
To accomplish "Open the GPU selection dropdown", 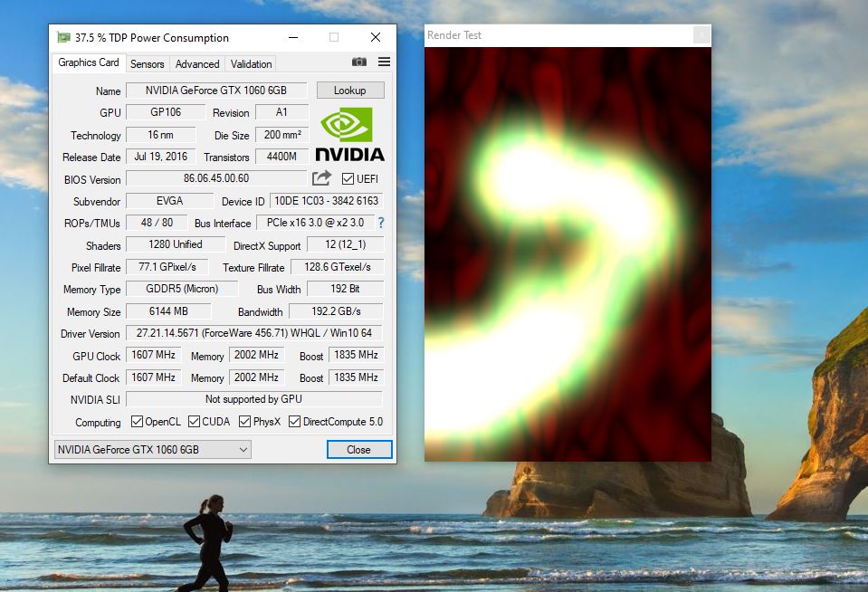I will click(x=153, y=450).
